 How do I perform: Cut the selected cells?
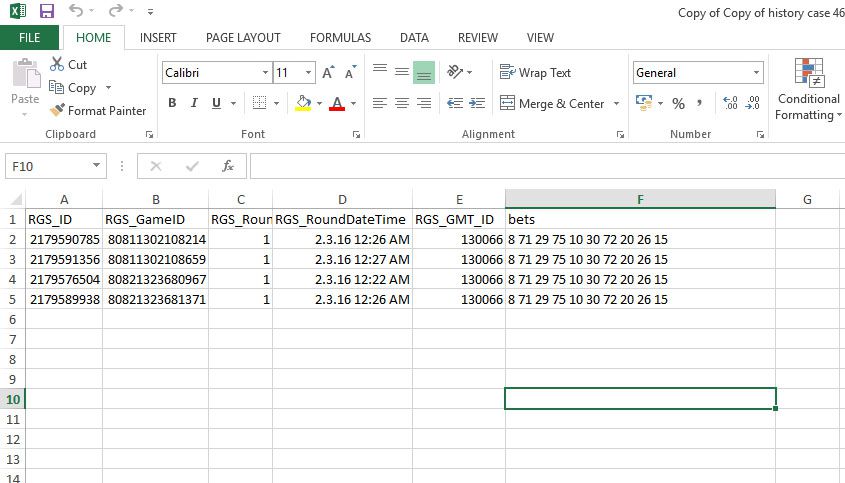click(68, 64)
